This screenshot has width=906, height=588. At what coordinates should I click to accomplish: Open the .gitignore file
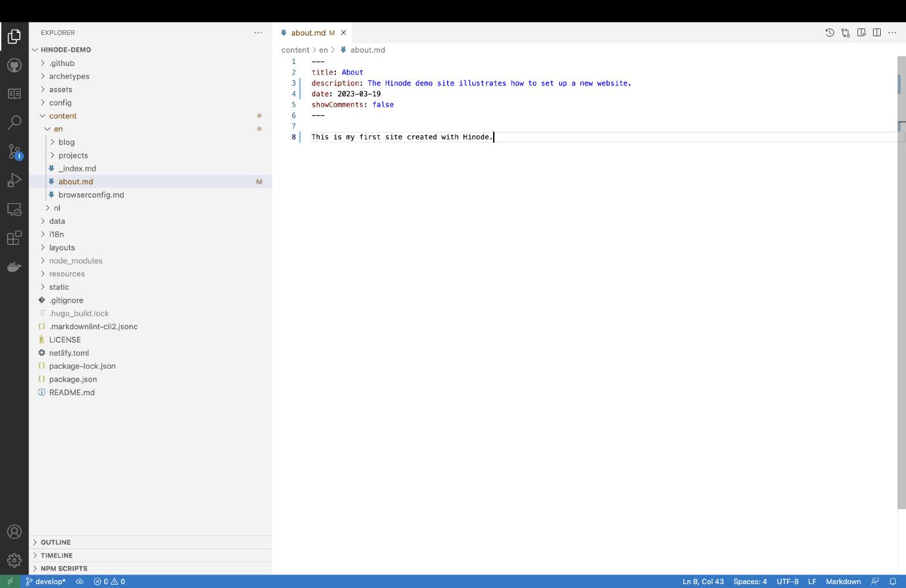(x=150, y=300)
